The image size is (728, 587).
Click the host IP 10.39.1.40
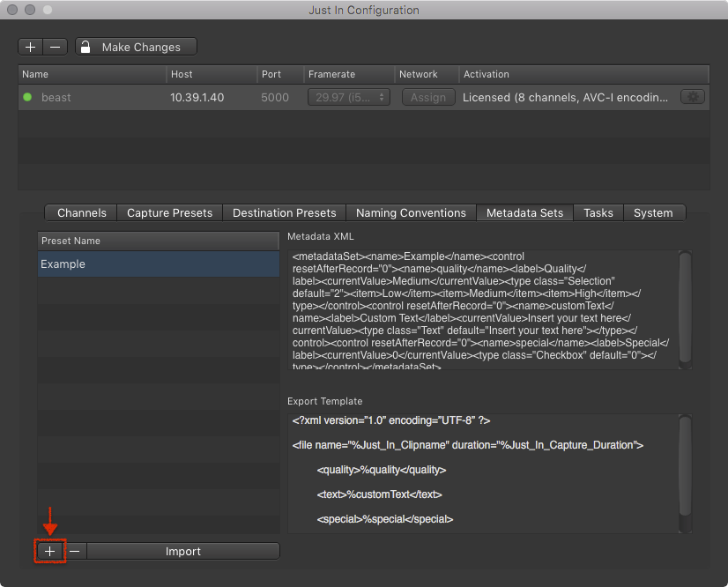pyautogui.click(x=197, y=98)
